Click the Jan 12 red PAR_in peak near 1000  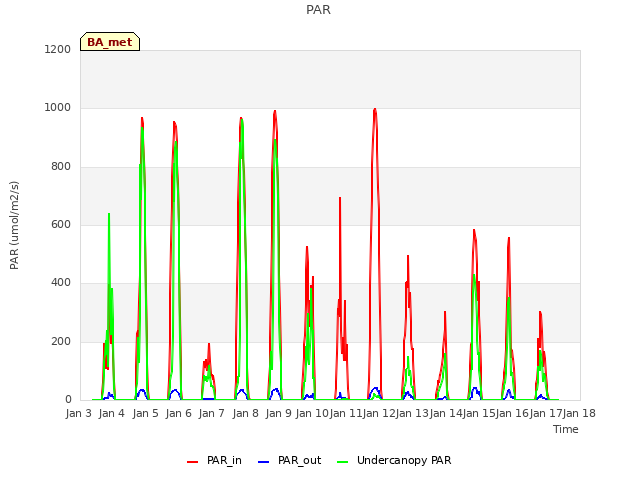[375, 109]
